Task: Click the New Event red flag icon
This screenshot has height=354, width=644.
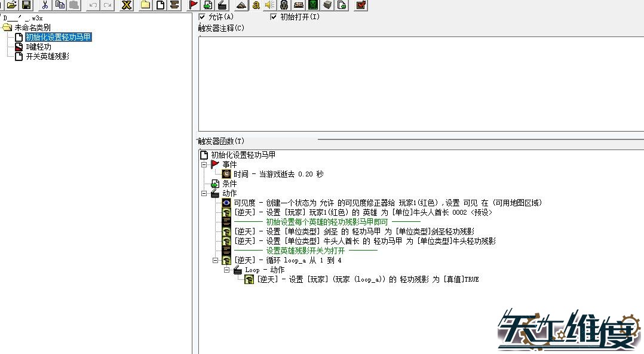Action: point(193,5)
